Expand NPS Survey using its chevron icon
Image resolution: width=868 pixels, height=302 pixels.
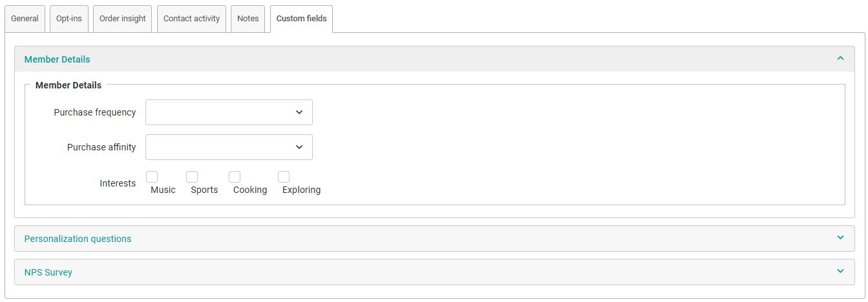pyautogui.click(x=840, y=272)
